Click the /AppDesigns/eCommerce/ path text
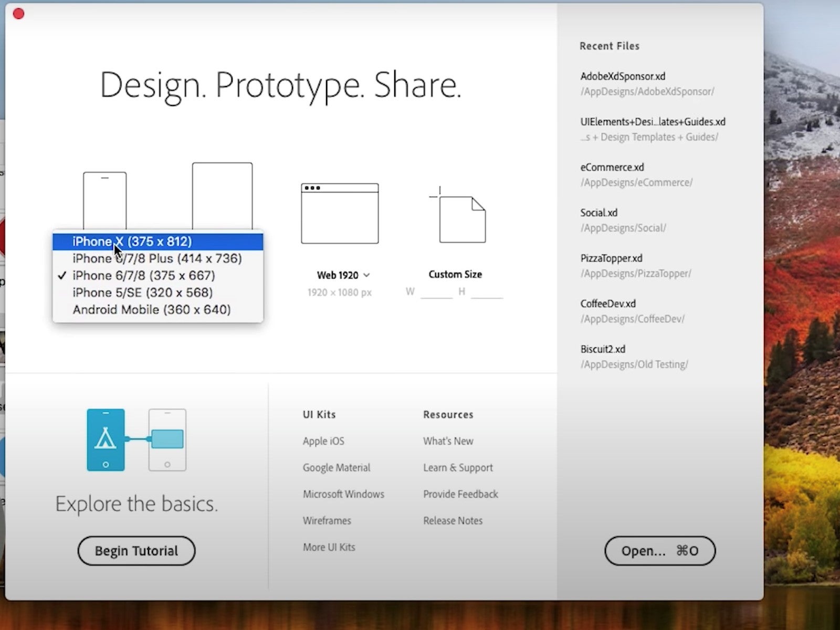The image size is (840, 630). (x=636, y=183)
